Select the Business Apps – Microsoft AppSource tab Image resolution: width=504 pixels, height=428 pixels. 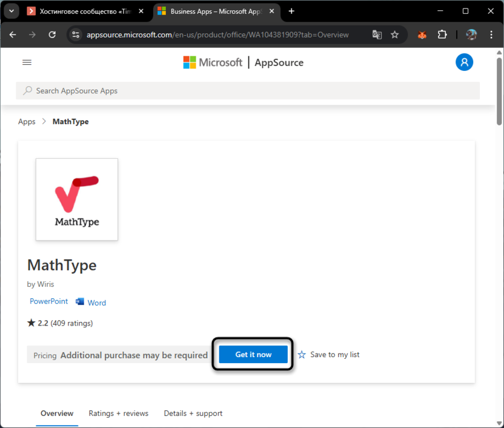(x=216, y=12)
